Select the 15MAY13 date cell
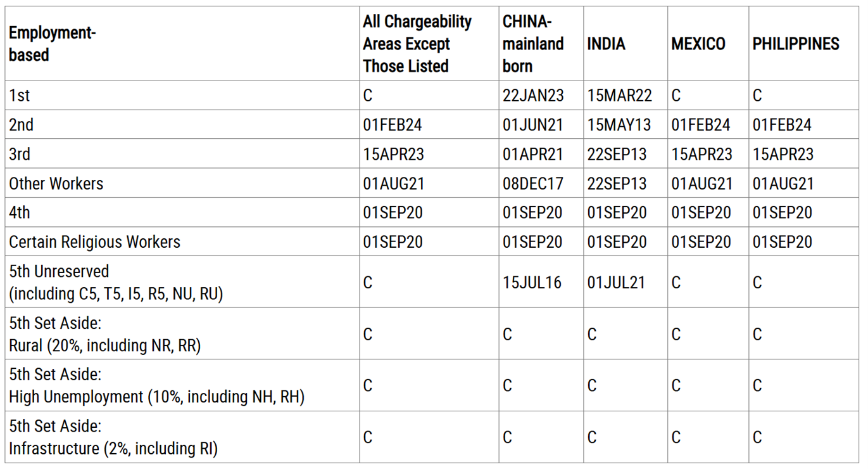The image size is (868, 469). click(619, 125)
